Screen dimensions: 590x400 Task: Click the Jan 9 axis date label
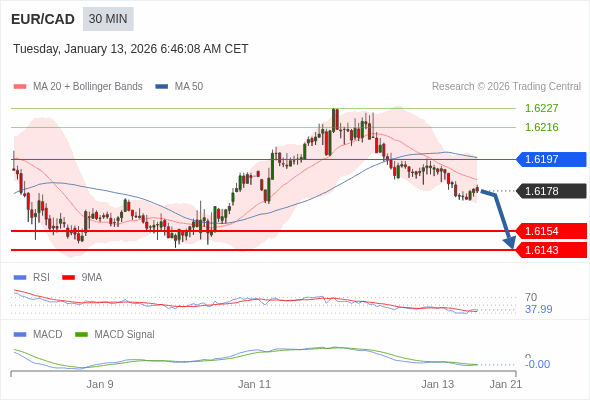coord(100,384)
